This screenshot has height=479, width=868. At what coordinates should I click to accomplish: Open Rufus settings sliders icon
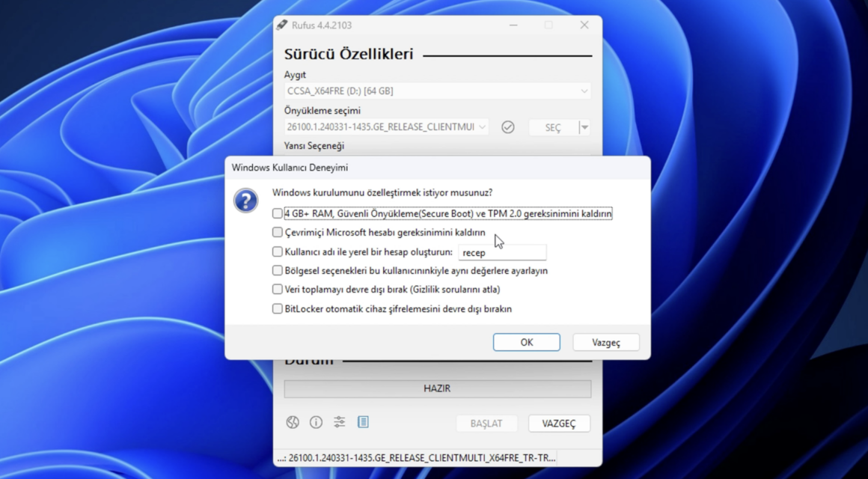tap(339, 422)
